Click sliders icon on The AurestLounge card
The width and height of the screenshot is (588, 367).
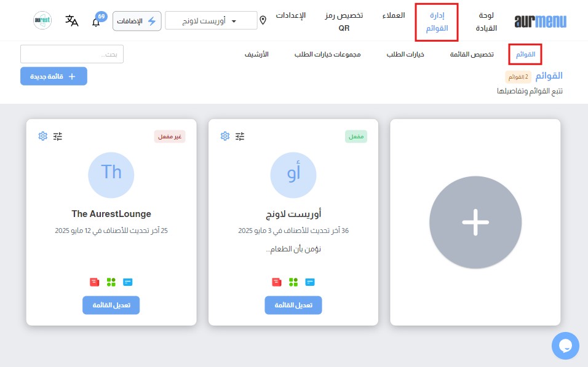[58, 136]
